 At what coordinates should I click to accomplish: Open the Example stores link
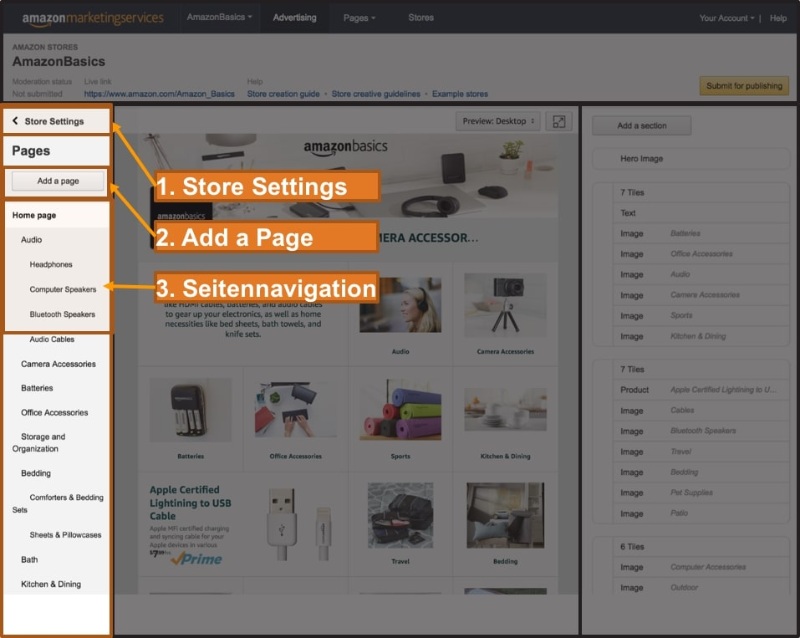point(460,94)
